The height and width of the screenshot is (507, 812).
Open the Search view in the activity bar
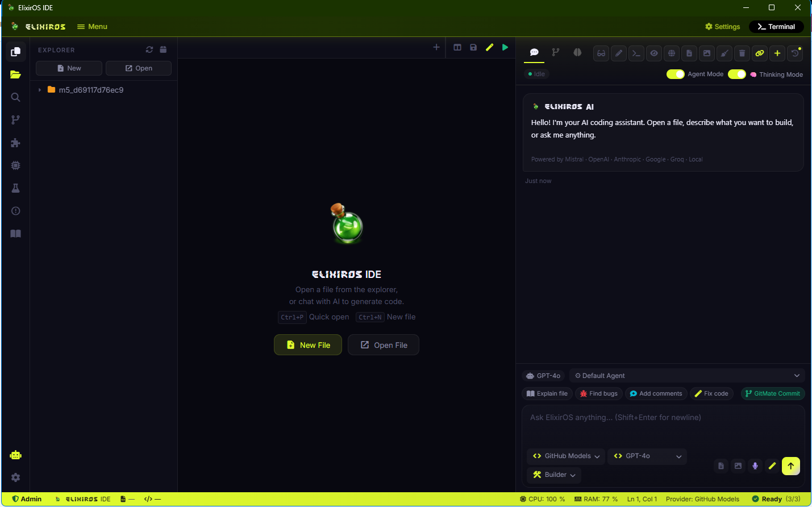15,97
